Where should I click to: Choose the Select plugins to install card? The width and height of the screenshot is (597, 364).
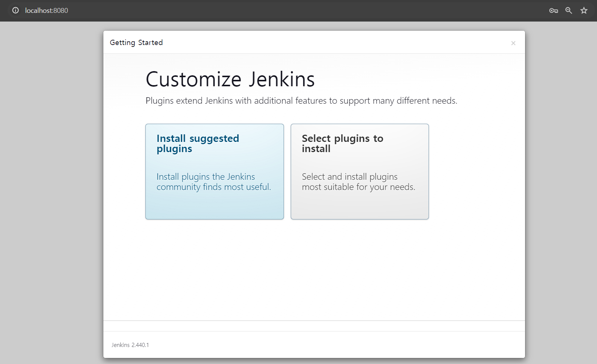tap(360, 171)
